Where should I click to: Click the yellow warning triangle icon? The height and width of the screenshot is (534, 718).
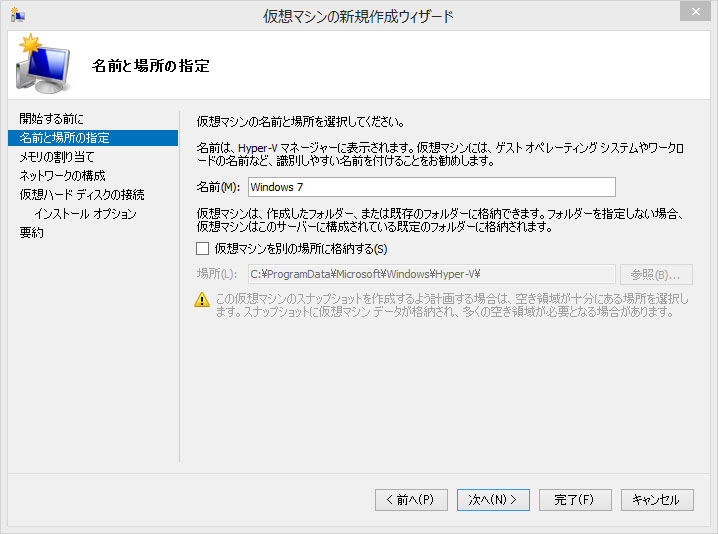pos(202,300)
